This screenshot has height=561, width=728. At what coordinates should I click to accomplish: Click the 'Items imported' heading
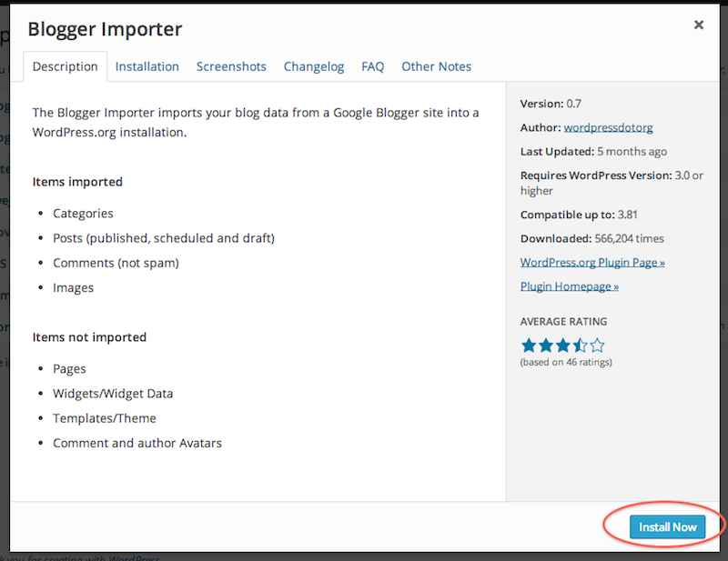point(77,181)
